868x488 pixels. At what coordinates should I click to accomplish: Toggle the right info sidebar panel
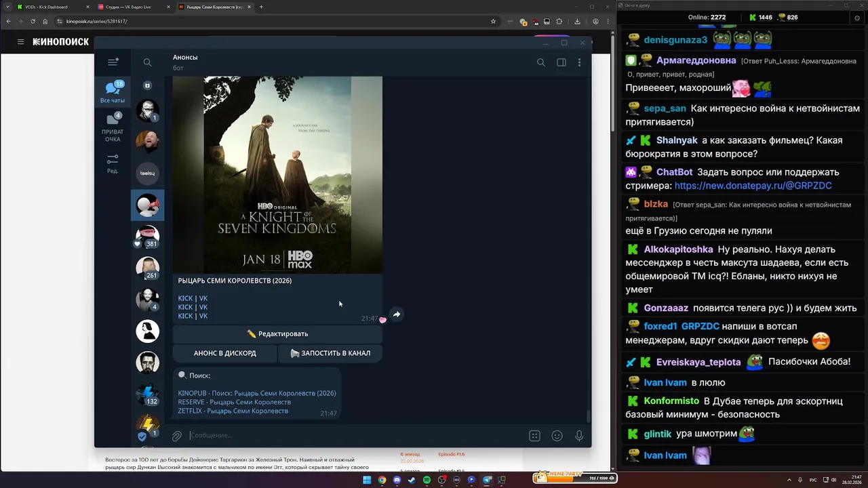click(561, 62)
